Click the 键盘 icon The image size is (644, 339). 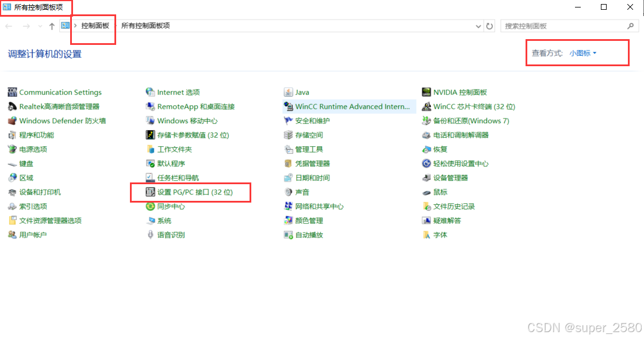pyautogui.click(x=12, y=163)
